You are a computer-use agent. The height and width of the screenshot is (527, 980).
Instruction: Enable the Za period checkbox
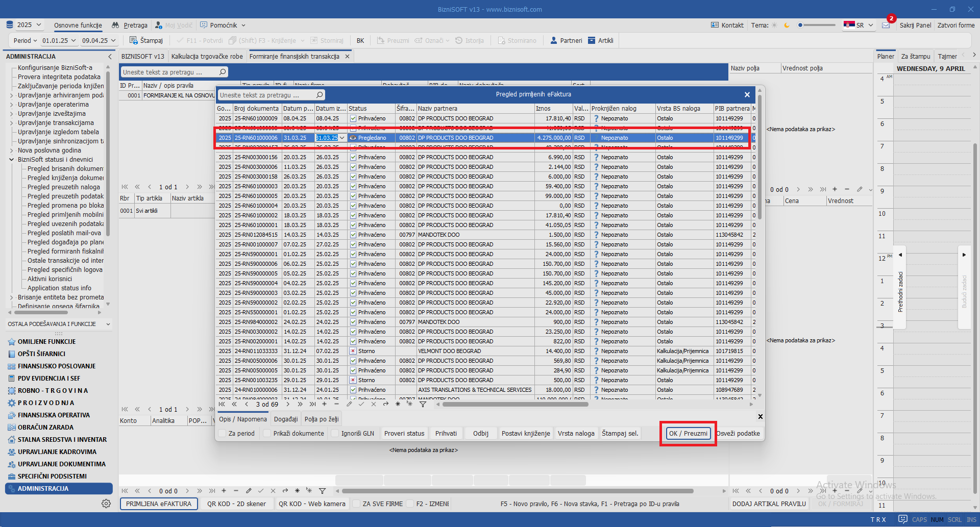click(223, 433)
